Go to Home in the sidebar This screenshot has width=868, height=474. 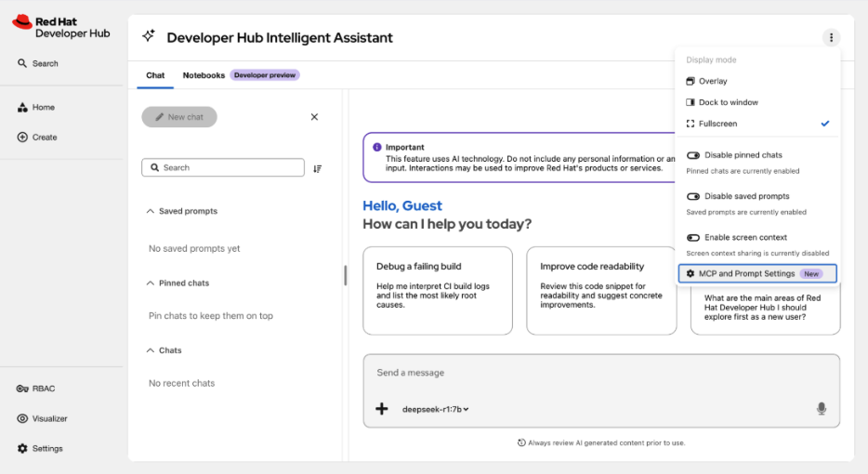coord(36,108)
